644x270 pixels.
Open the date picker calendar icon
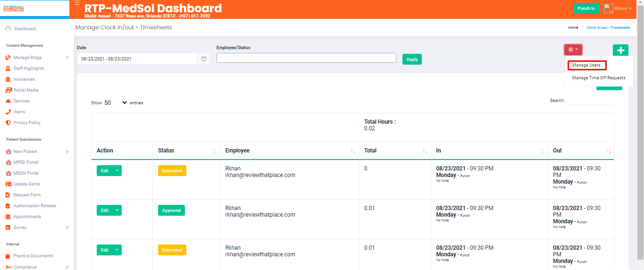(x=204, y=59)
